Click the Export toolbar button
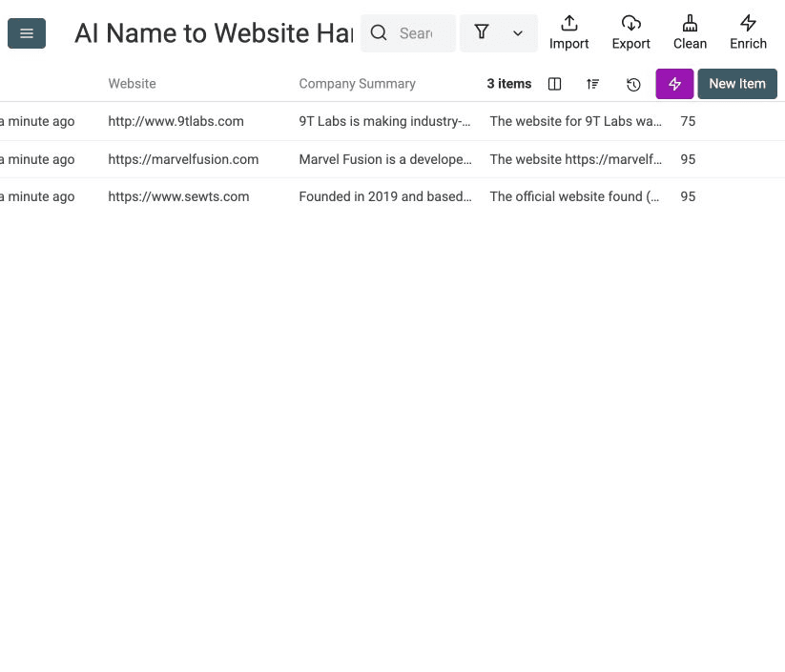This screenshot has height=672, width=785. click(630, 33)
